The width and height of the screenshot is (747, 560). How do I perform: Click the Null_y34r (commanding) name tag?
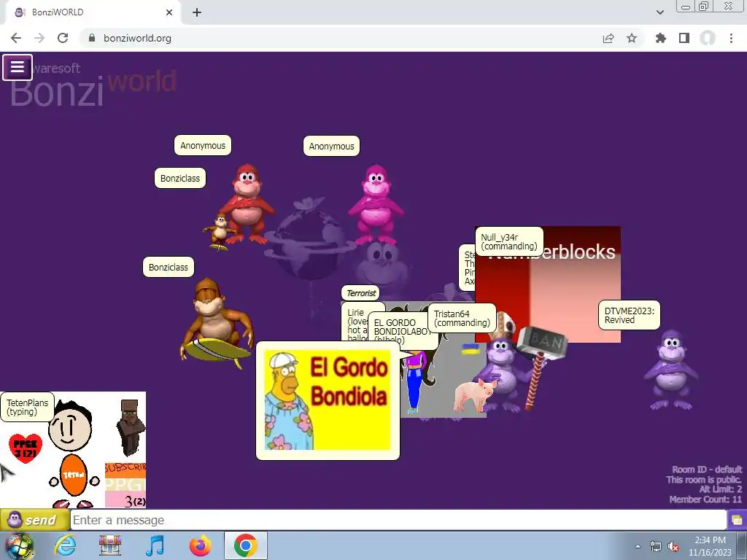[508, 241]
